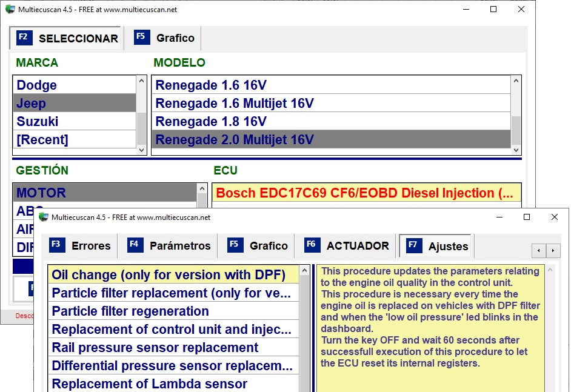Screen dimensions: 571x392
Task: Click the F4 icon next to Parámetros
Action: point(135,245)
